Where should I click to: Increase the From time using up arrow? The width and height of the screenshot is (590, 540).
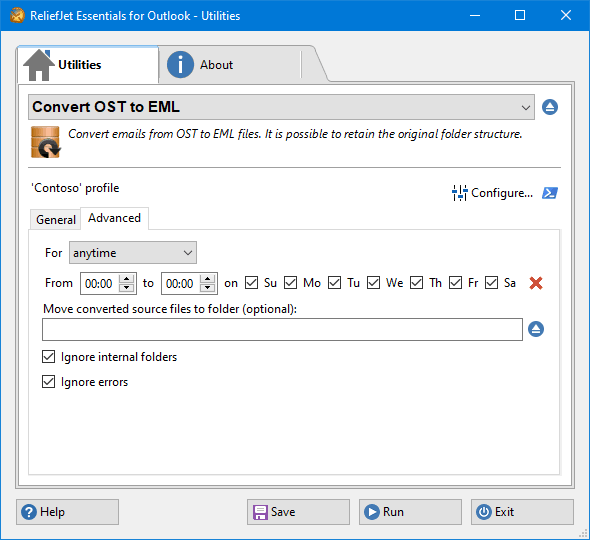pos(127,279)
